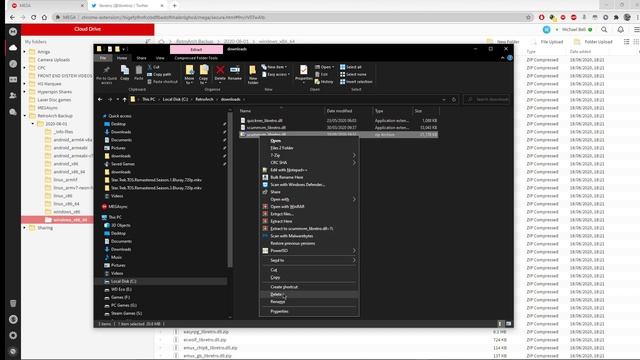Click Select none in the ribbon
Image resolution: width=640 pixels, height=360 pixels.
click(353, 74)
